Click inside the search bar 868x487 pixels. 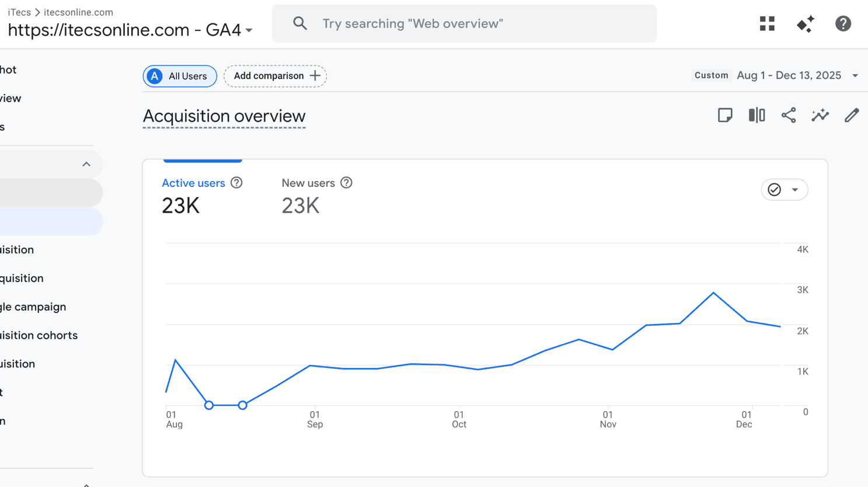[x=464, y=23]
